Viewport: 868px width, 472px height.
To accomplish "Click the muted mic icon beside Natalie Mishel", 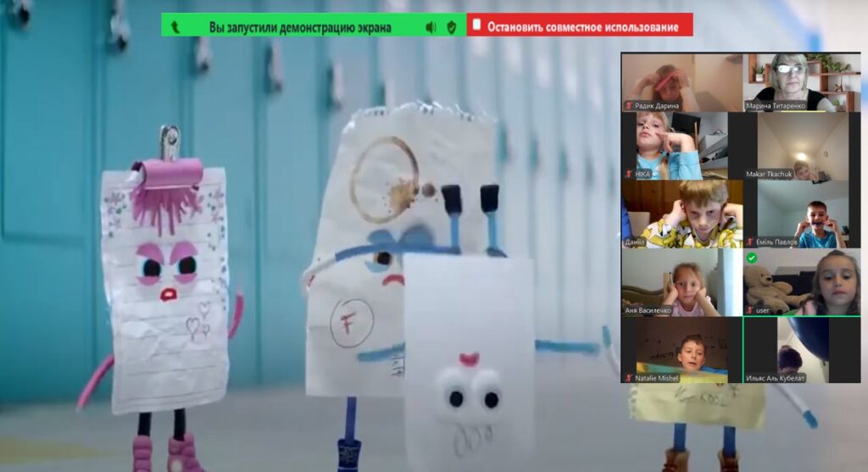I will (628, 378).
